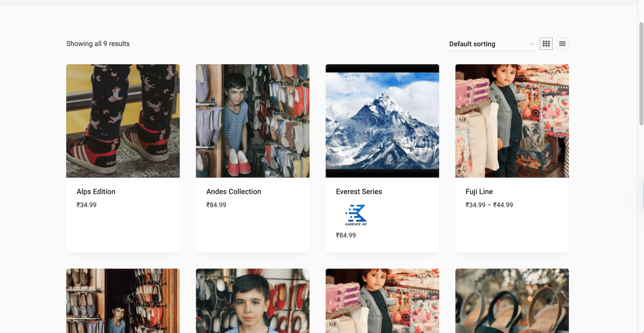Click second-row child with tote bag thumbnail
The height and width of the screenshot is (333, 644).
click(x=382, y=301)
